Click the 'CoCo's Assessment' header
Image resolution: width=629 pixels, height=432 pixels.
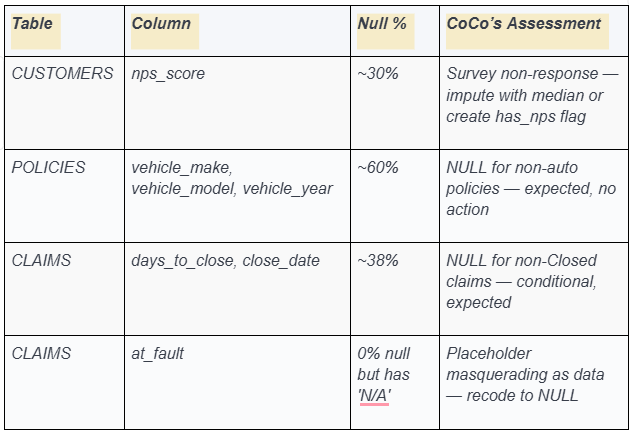(523, 23)
